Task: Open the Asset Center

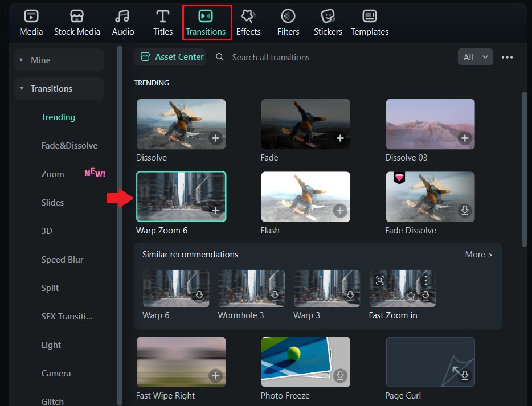Action: coord(173,57)
